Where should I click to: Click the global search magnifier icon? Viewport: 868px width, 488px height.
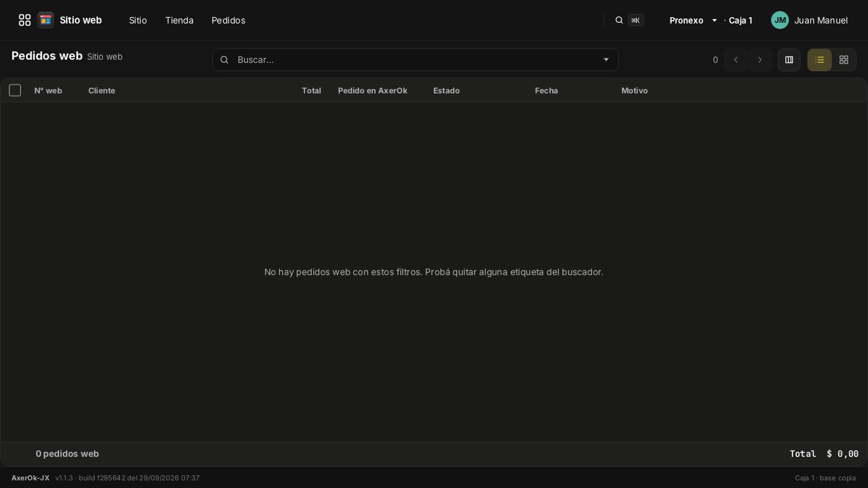click(x=619, y=20)
